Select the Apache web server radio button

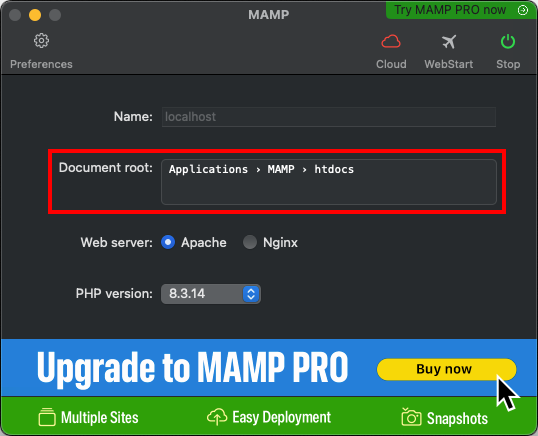coord(168,242)
